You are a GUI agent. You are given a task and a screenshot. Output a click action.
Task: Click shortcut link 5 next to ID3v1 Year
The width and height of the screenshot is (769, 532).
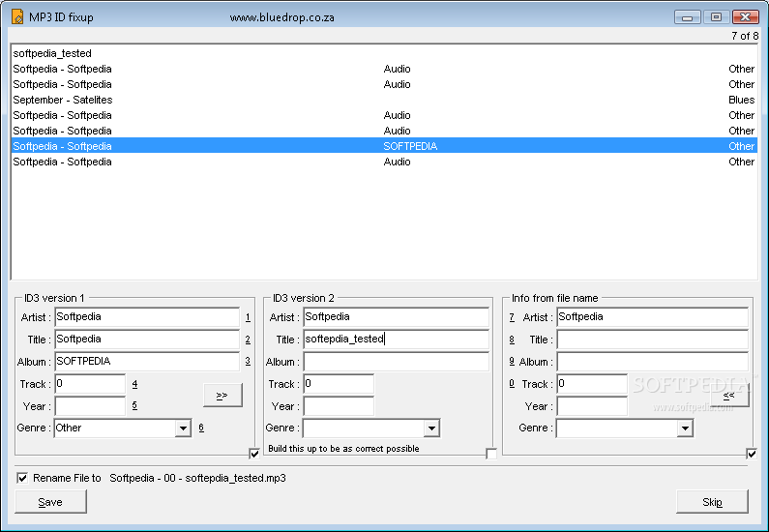click(134, 405)
